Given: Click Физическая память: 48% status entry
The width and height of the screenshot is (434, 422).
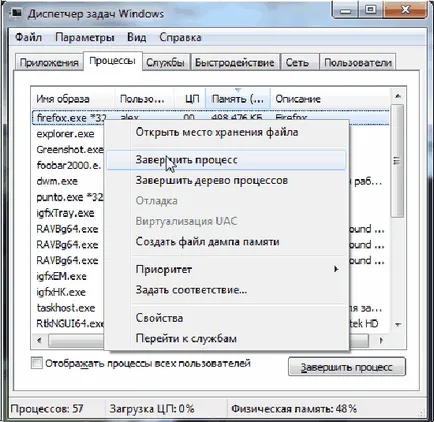Looking at the screenshot, I should [294, 409].
